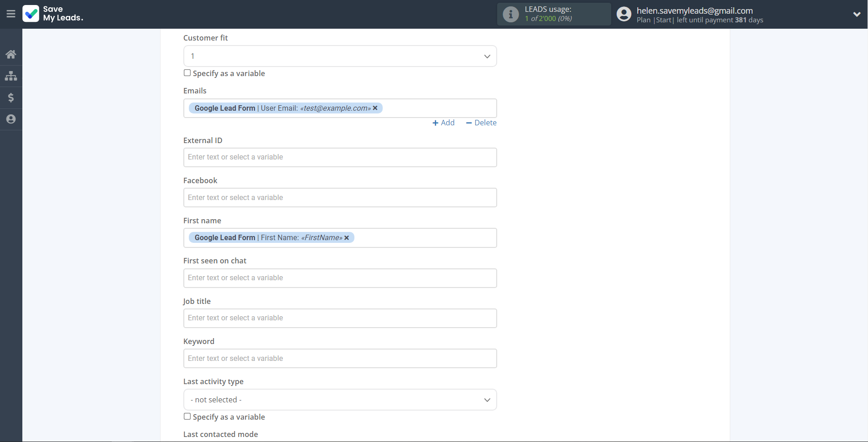Remove First Name variable tag
The height and width of the screenshot is (442, 868).
(x=347, y=238)
